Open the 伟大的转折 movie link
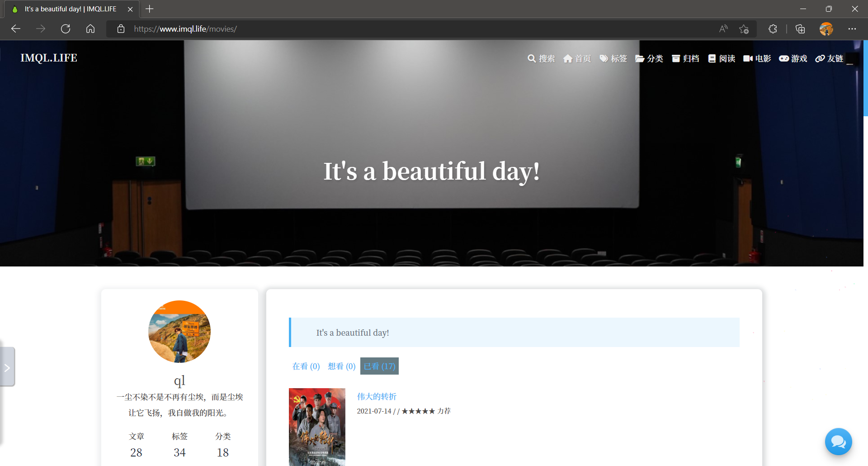Viewport: 868px width, 466px height. pyautogui.click(x=377, y=397)
